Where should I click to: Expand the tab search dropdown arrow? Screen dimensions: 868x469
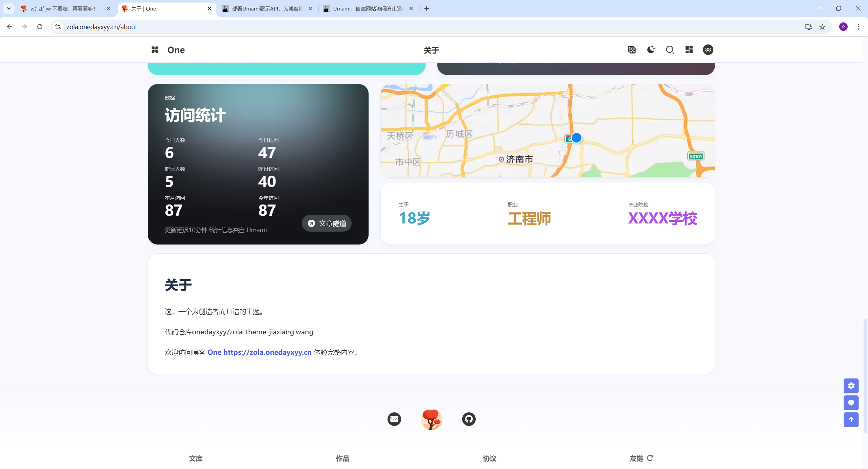click(x=9, y=8)
